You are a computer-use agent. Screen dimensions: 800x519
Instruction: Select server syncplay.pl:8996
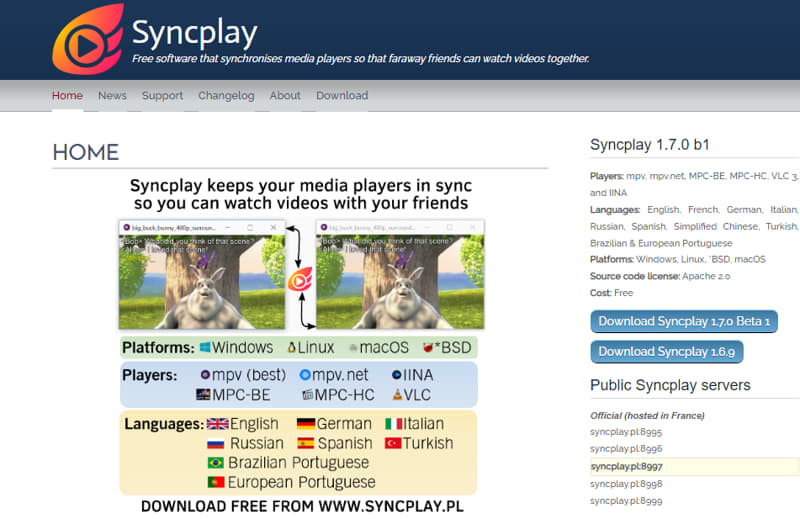pos(626,449)
